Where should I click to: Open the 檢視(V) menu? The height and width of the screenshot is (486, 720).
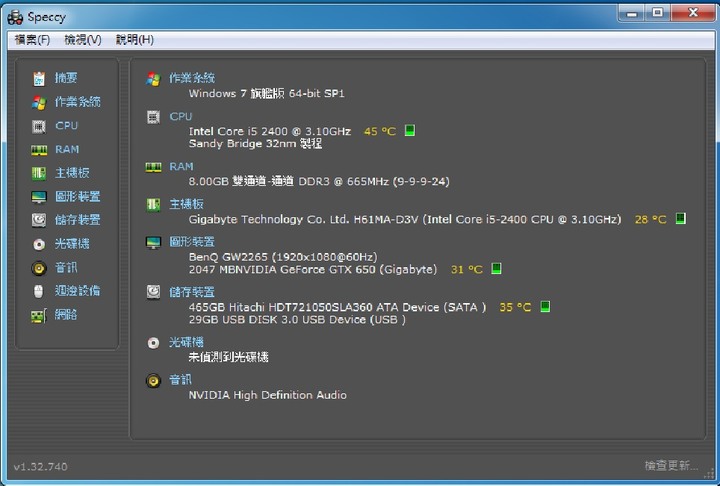click(x=83, y=40)
